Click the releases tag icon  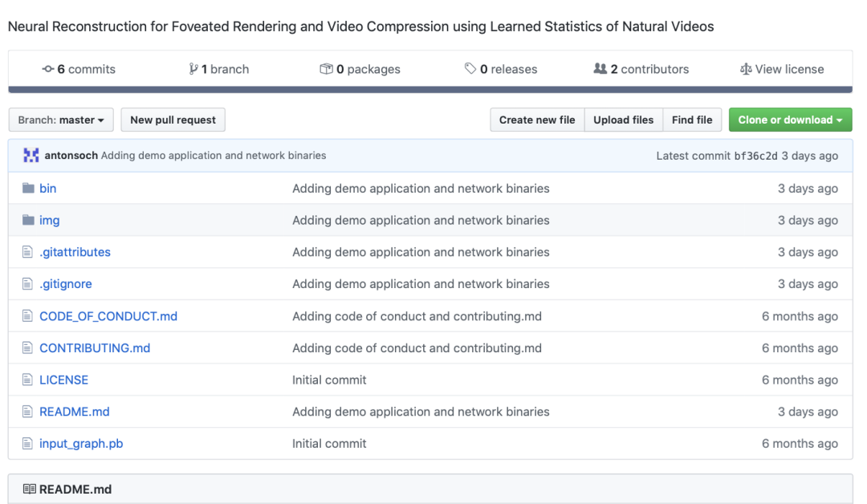[x=470, y=69]
